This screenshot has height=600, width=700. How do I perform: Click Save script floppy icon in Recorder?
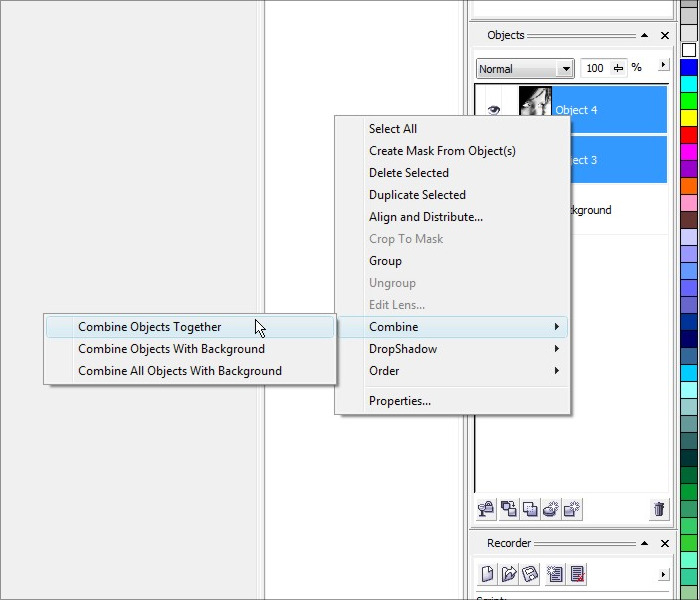click(x=531, y=574)
